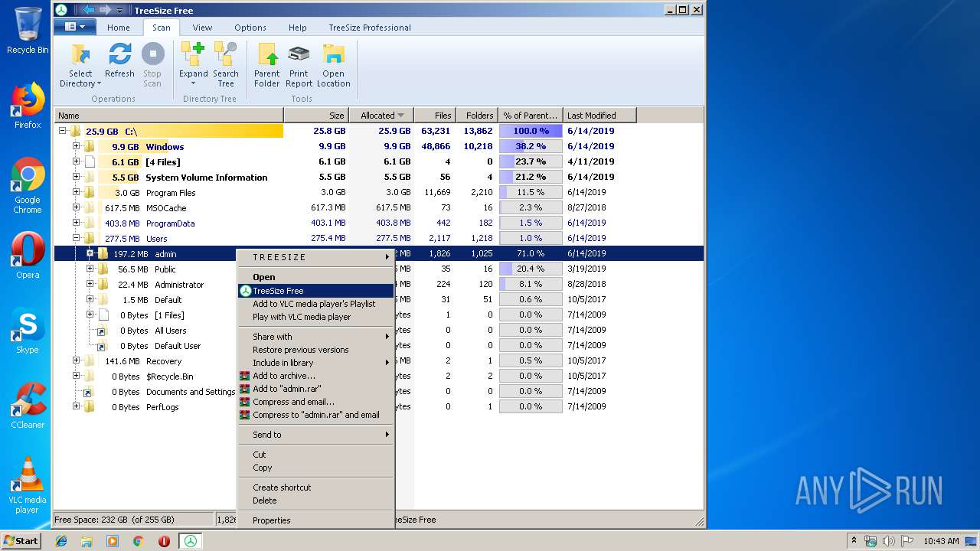Viewport: 980px width, 551px height.
Task: Choose Add to VLC media player's Playlist
Action: 315,304
